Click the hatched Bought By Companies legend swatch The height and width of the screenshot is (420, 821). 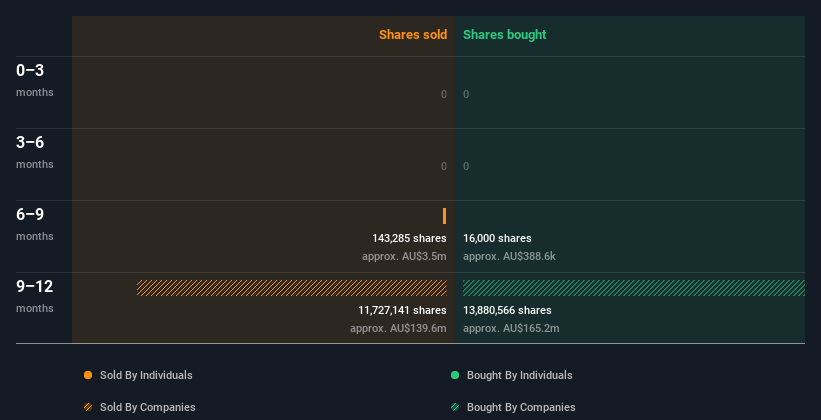click(455, 407)
